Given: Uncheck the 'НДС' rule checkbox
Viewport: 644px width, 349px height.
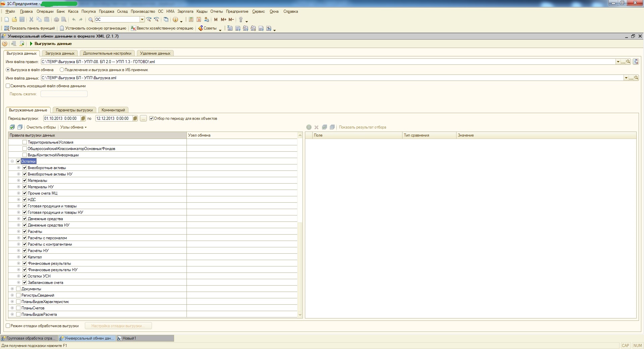Looking at the screenshot, I should [x=24, y=200].
